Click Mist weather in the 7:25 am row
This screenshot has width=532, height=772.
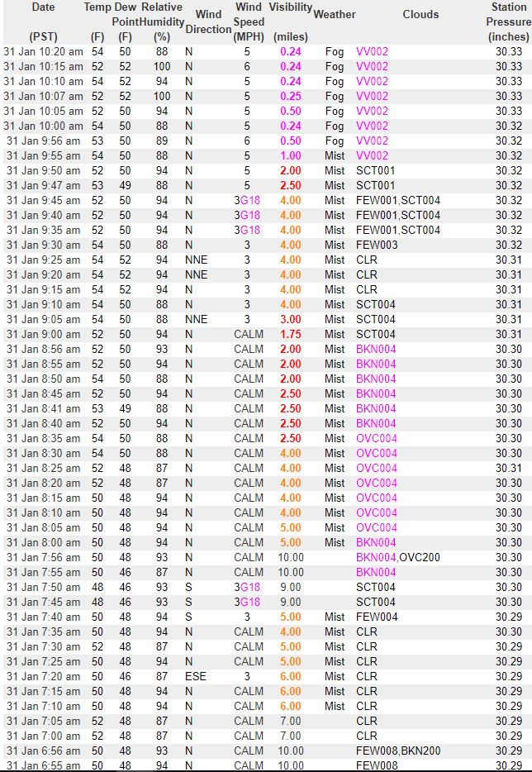pyautogui.click(x=335, y=661)
